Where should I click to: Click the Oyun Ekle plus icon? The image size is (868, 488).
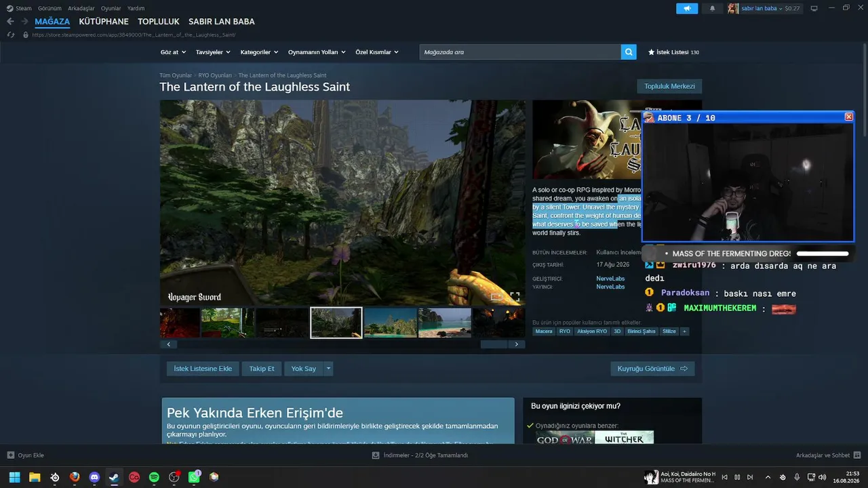click(x=10, y=455)
